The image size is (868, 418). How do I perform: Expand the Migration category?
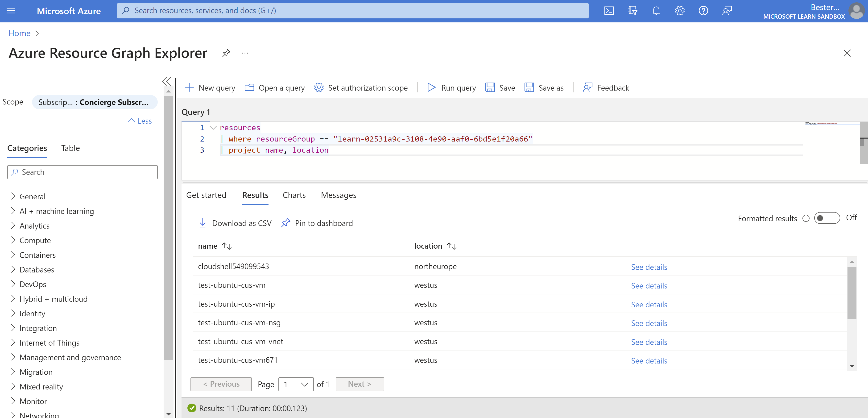(13, 372)
